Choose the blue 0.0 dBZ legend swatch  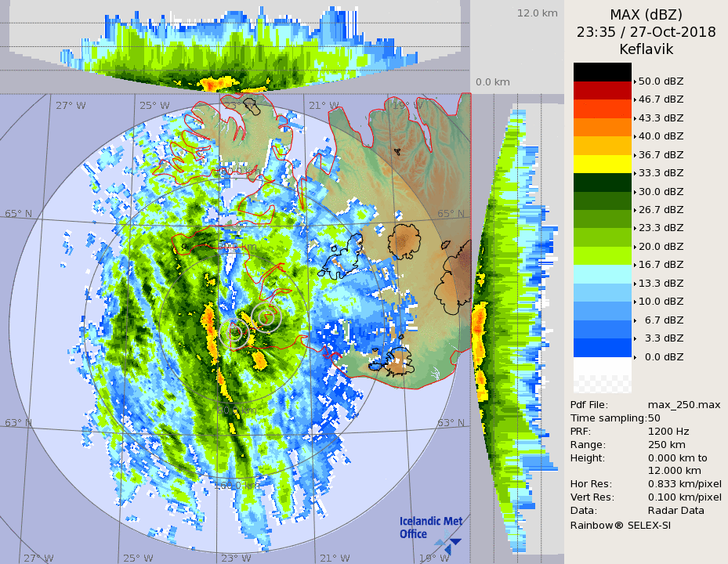coord(602,348)
